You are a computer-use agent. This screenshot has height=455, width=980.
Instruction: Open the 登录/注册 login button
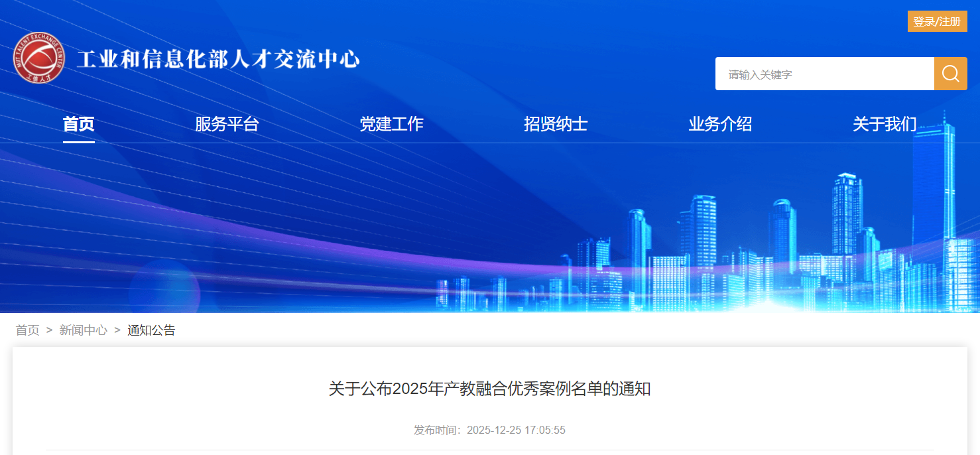[937, 21]
